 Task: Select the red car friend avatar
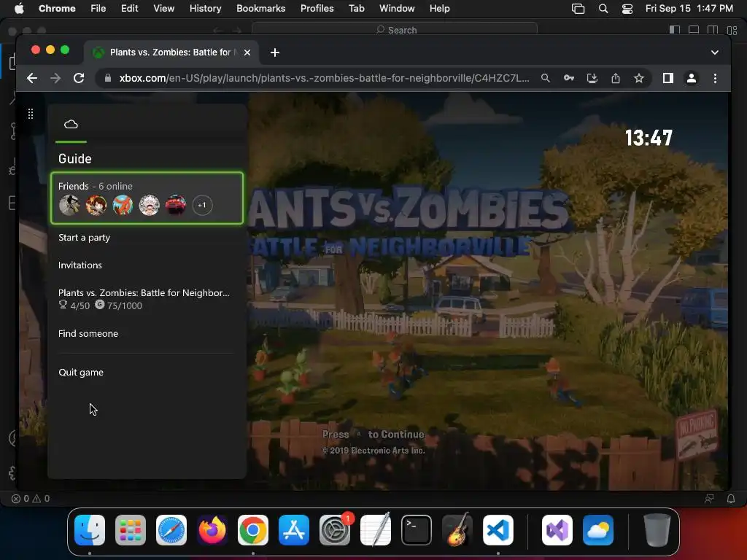point(175,205)
